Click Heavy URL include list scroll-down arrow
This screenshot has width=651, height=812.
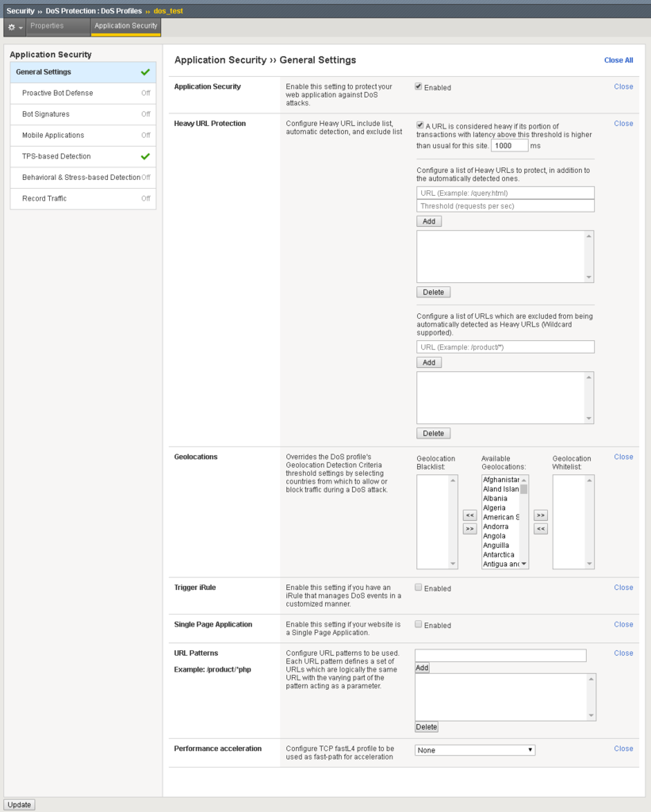coord(589,277)
